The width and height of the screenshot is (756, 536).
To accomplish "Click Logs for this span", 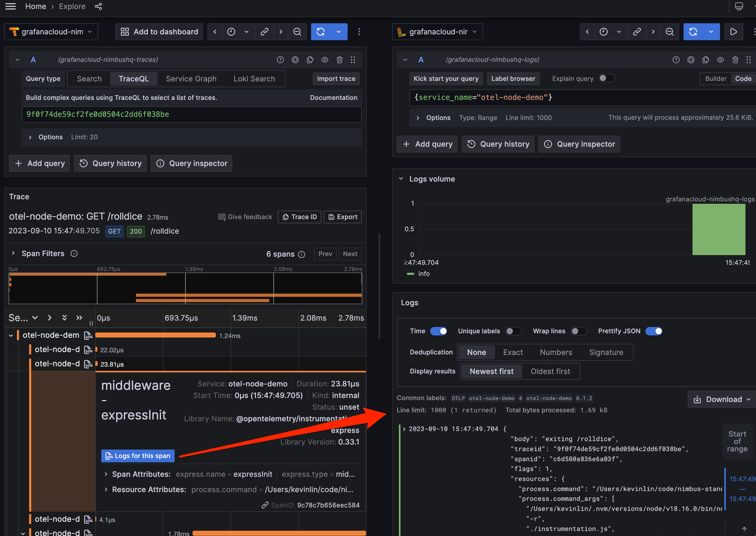I will pyautogui.click(x=138, y=456).
